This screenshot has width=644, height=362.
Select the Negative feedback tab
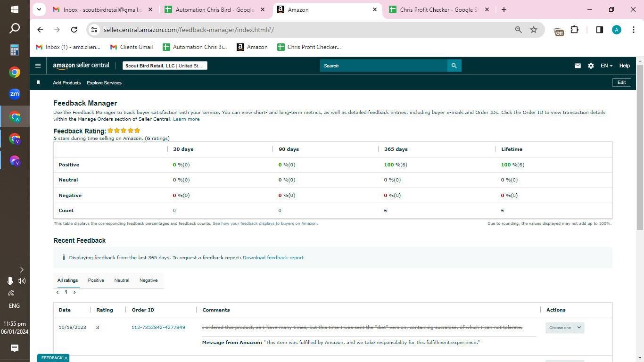pos(149,280)
